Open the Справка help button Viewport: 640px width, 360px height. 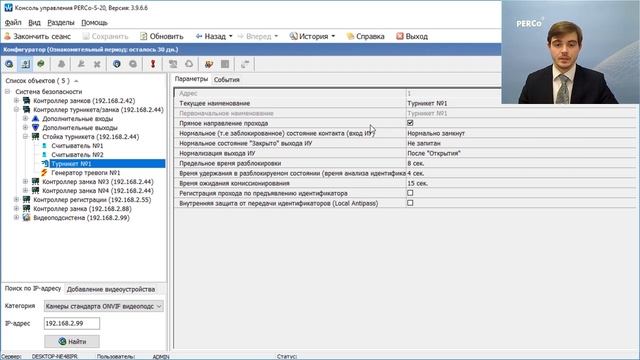click(x=365, y=36)
